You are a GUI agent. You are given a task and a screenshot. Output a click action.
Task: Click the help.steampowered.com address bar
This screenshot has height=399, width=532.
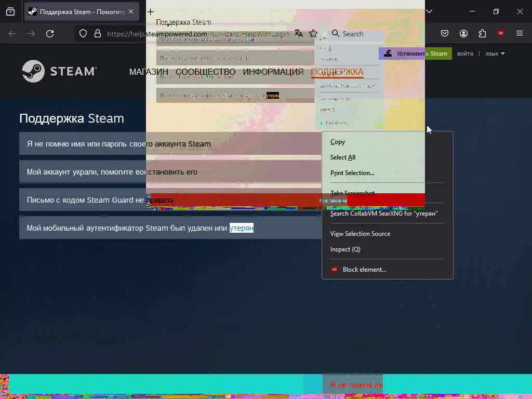[198, 34]
